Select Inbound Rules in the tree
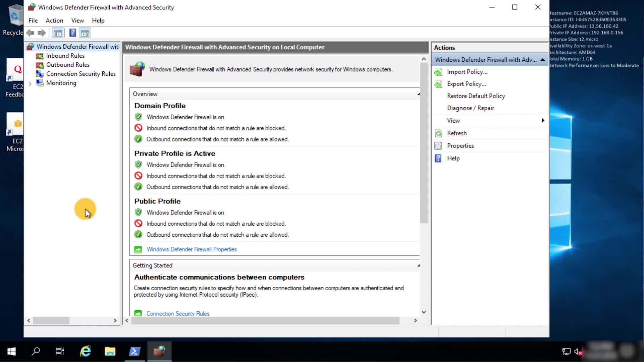Screen dimensions: 644x362 65,56
